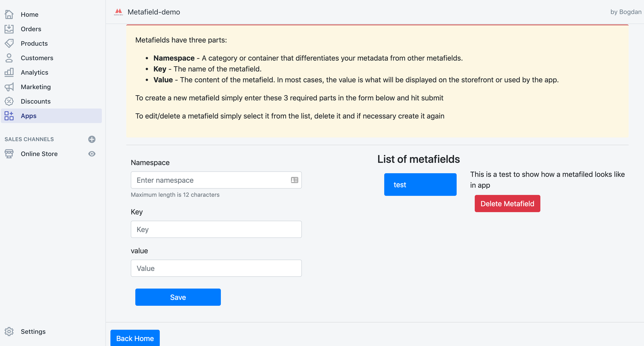Click the Settings gear icon
The width and height of the screenshot is (644, 346).
[10, 332]
